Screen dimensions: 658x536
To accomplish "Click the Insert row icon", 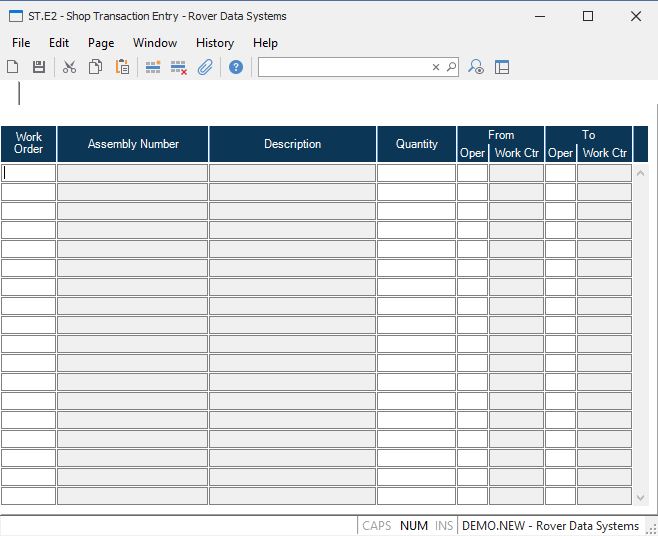I will [x=153, y=67].
